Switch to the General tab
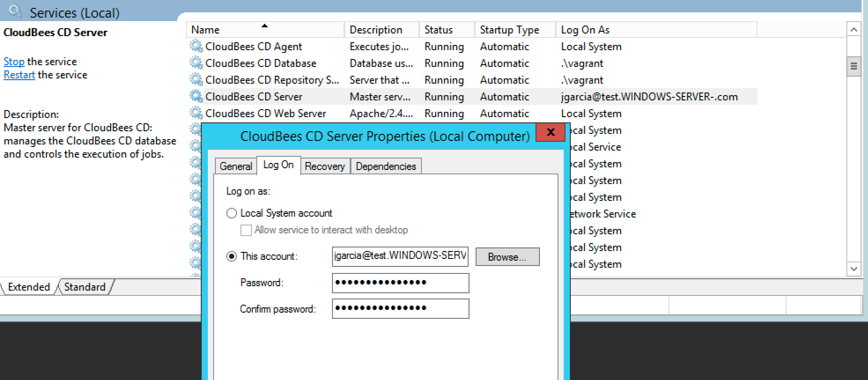This screenshot has width=868, height=380. tap(236, 166)
